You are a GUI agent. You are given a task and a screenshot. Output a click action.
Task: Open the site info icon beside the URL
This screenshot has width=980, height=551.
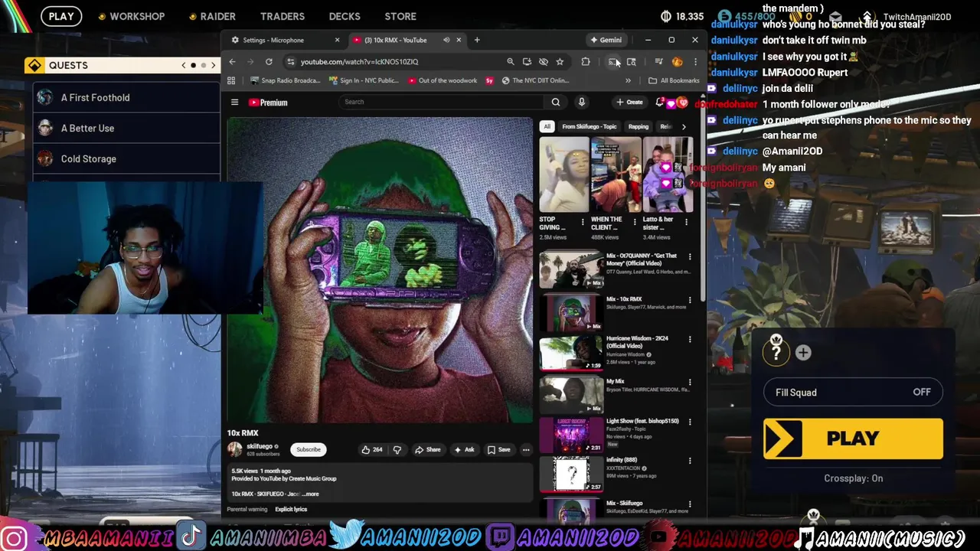tap(291, 62)
